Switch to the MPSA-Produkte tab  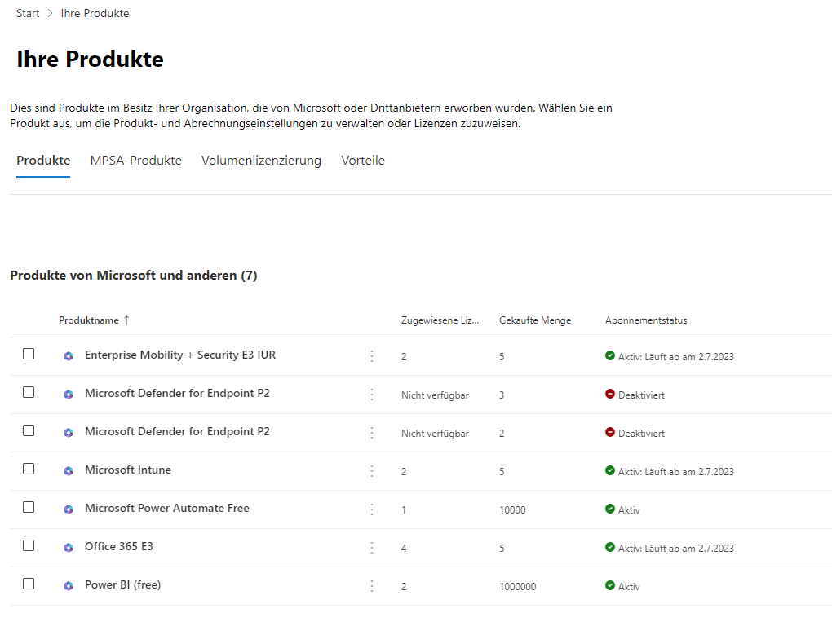[136, 161]
